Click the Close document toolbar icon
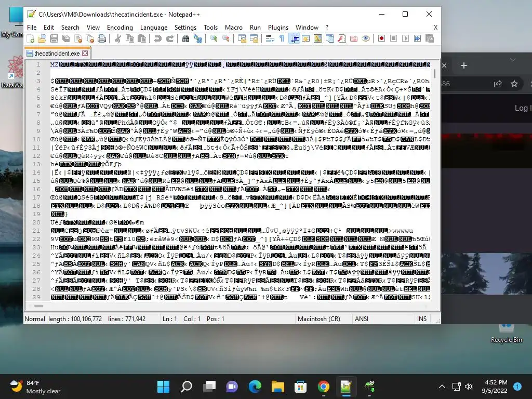The image size is (532, 399). pyautogui.click(x=78, y=38)
